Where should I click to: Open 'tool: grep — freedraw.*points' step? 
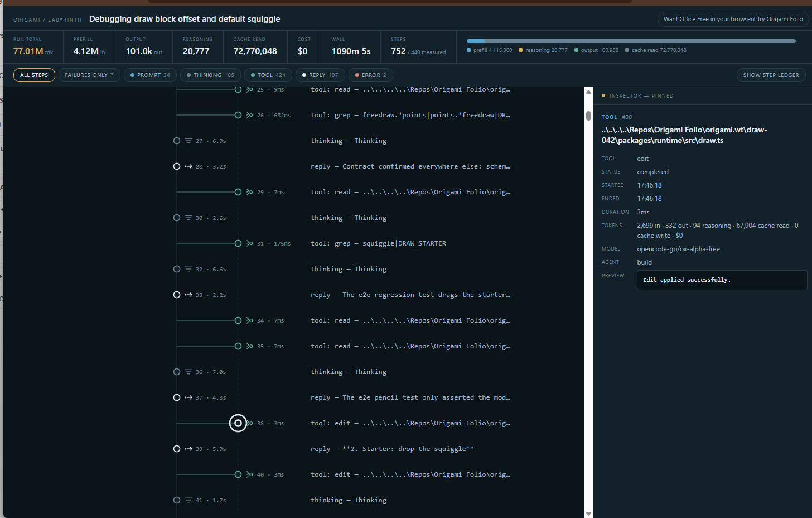410,115
